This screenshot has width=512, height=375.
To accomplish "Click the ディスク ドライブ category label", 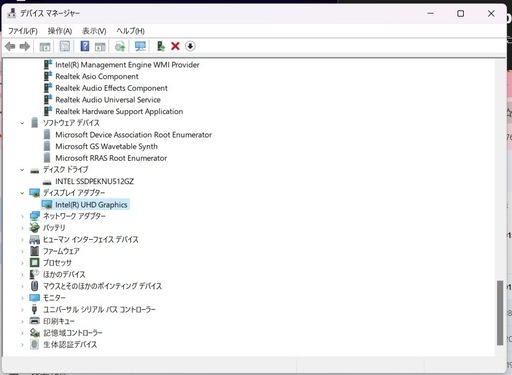I will pos(65,170).
